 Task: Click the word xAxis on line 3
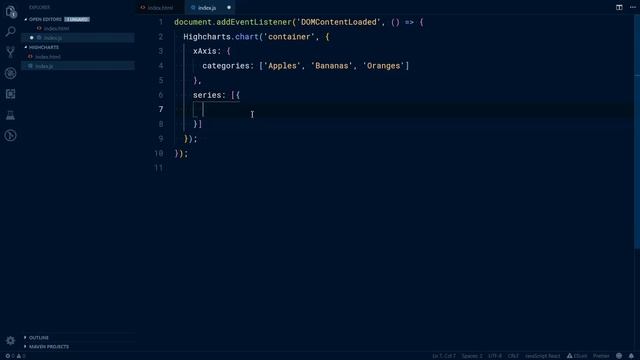(204, 51)
